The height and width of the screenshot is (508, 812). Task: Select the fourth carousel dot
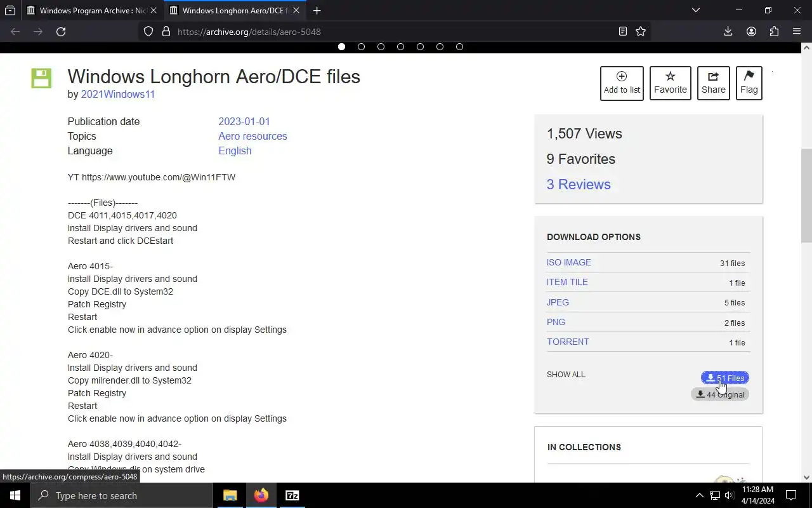point(400,46)
